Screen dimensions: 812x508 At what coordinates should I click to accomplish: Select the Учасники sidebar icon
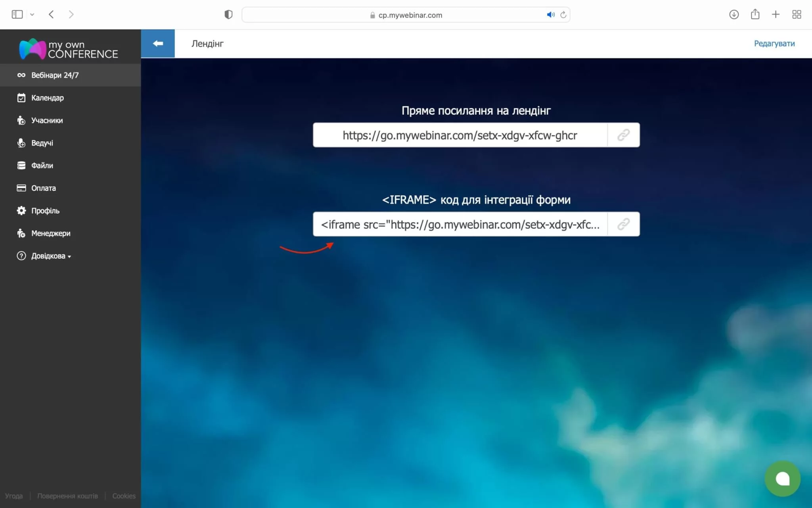point(21,120)
